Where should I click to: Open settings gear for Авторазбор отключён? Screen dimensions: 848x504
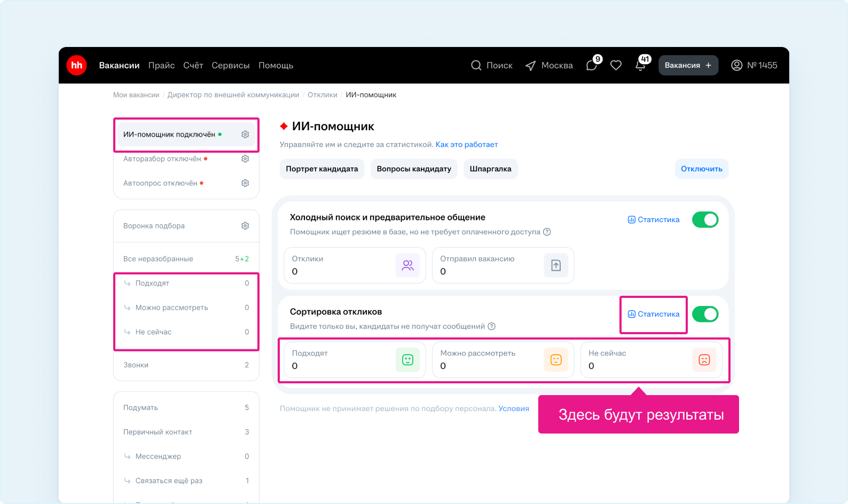point(245,159)
